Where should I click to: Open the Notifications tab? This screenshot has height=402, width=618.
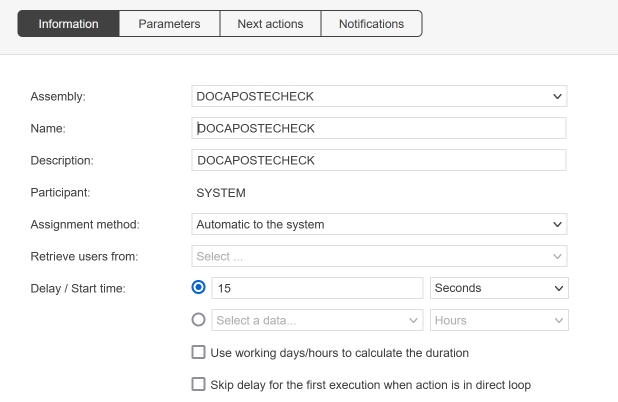pos(371,24)
